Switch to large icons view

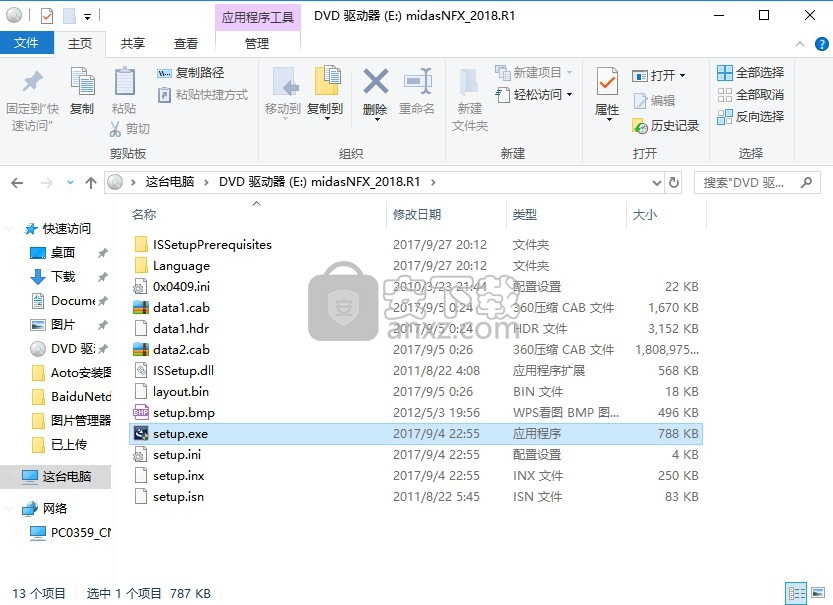click(x=819, y=593)
